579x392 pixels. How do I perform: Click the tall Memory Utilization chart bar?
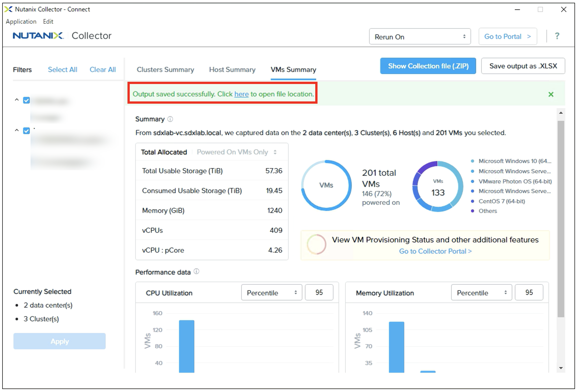397,347
